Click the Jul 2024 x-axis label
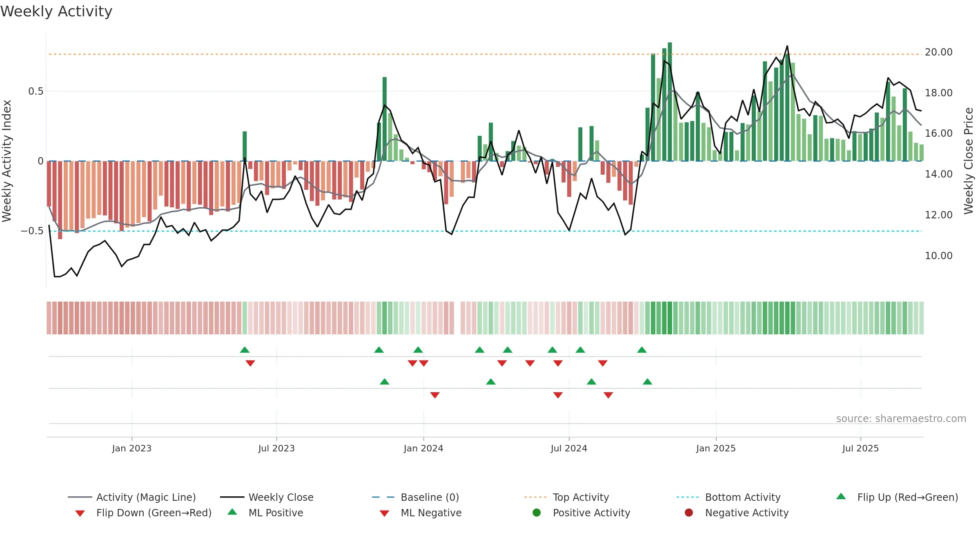980x551 pixels. point(569,448)
